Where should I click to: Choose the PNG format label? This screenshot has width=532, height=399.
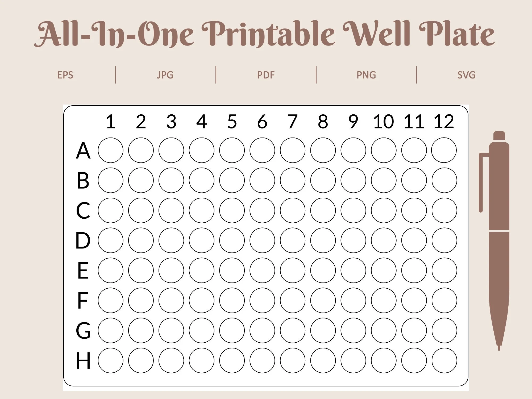click(x=366, y=75)
